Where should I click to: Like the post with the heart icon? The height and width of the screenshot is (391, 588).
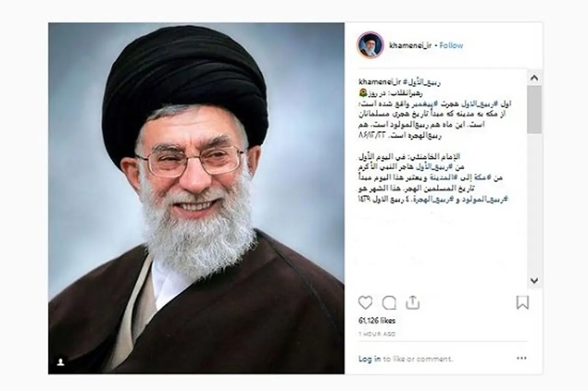(365, 303)
